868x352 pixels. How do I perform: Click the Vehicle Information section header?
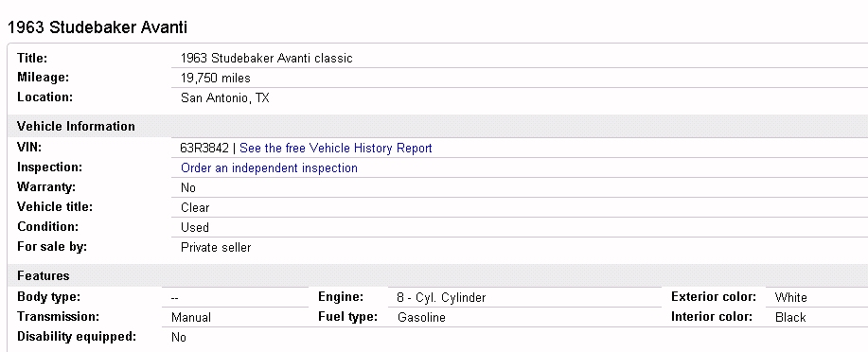tap(76, 126)
